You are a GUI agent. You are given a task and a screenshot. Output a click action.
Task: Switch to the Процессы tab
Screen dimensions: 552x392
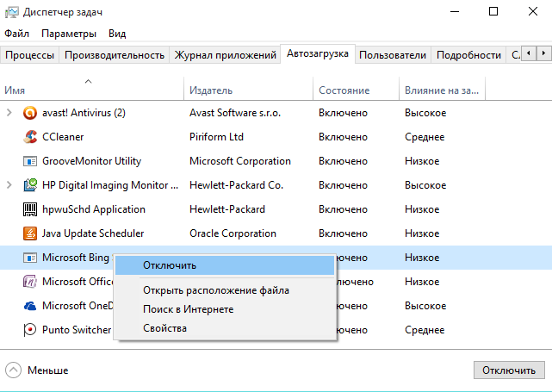tap(30, 55)
